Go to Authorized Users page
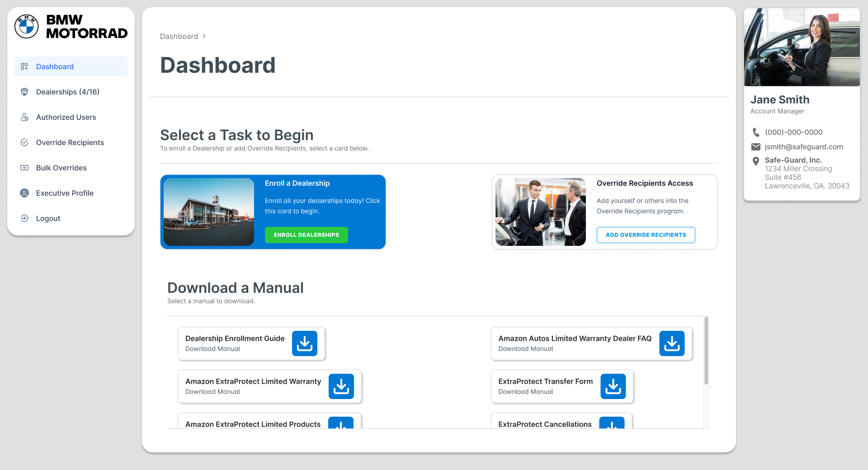Image resolution: width=868 pixels, height=470 pixels. pyautogui.click(x=66, y=117)
